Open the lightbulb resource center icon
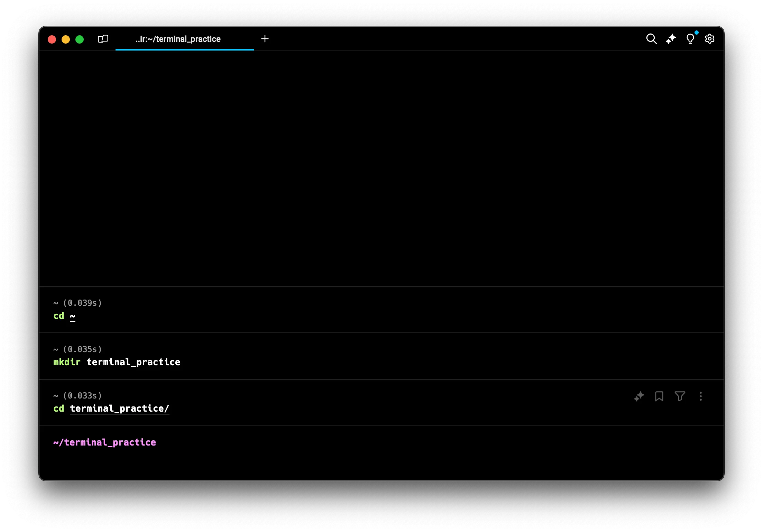The width and height of the screenshot is (763, 532). (690, 39)
